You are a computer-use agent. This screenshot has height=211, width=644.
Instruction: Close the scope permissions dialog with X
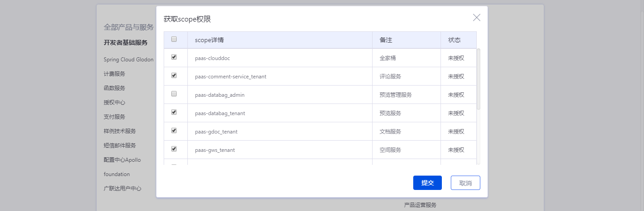(x=476, y=18)
